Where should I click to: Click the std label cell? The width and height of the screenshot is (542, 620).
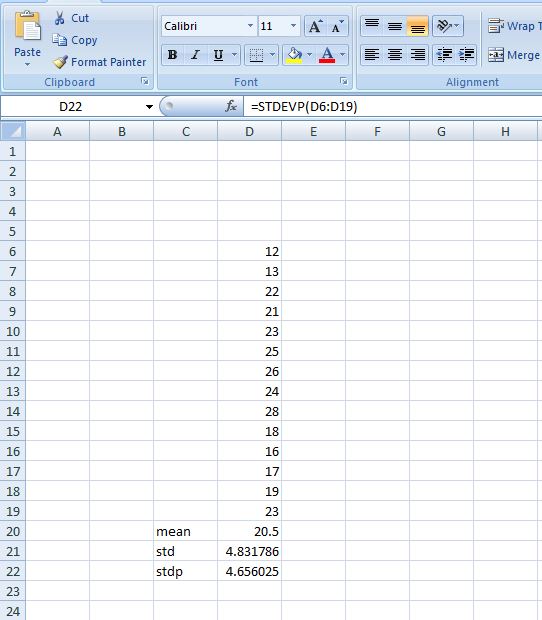[185, 551]
